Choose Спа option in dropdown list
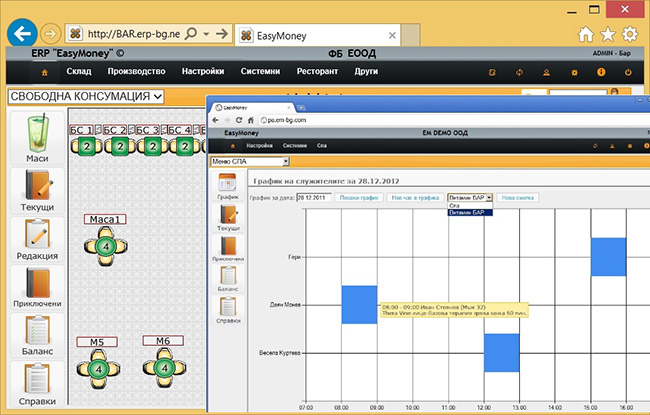This screenshot has width=650, height=415. pos(470,206)
